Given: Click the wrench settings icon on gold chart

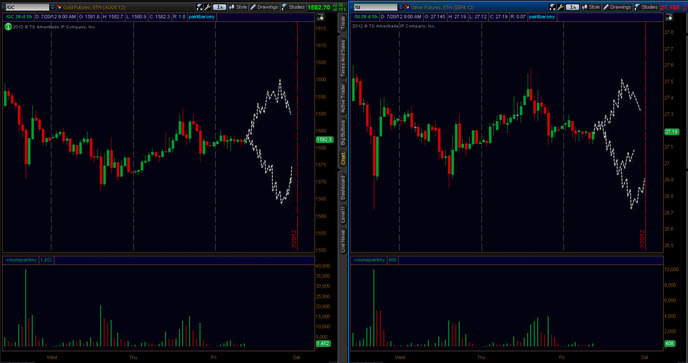Looking at the screenshot, I should click(x=207, y=7).
